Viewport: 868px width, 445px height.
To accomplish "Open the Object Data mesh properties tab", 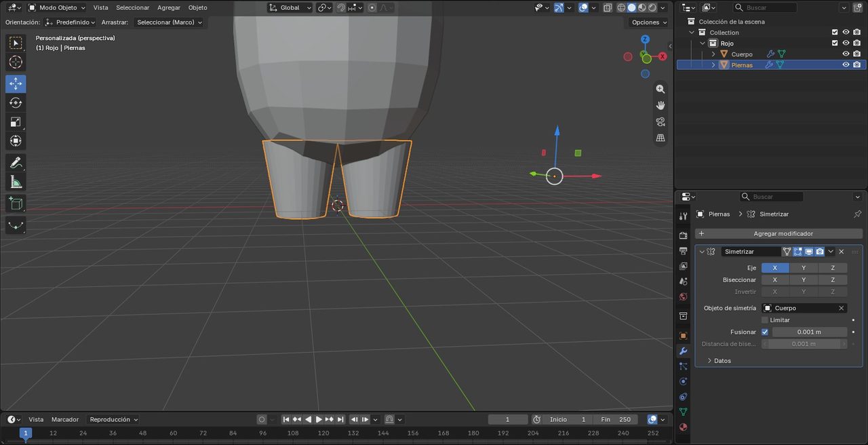I will pyautogui.click(x=683, y=412).
